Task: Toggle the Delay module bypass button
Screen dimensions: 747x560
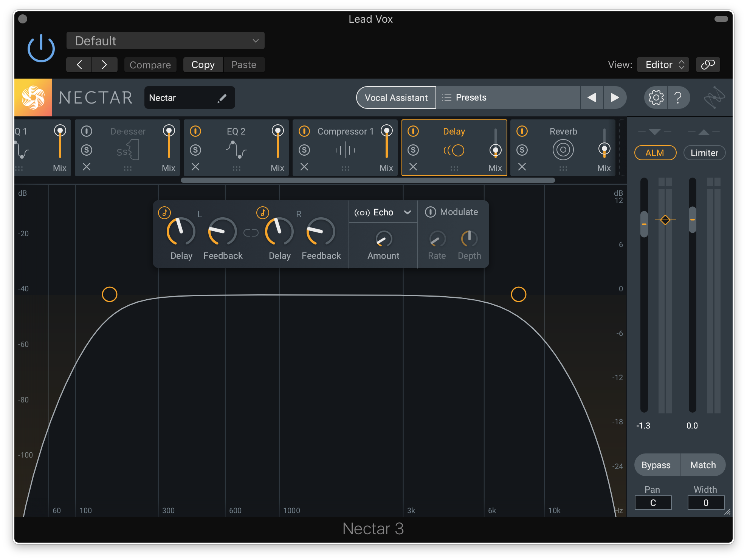Action: [411, 130]
